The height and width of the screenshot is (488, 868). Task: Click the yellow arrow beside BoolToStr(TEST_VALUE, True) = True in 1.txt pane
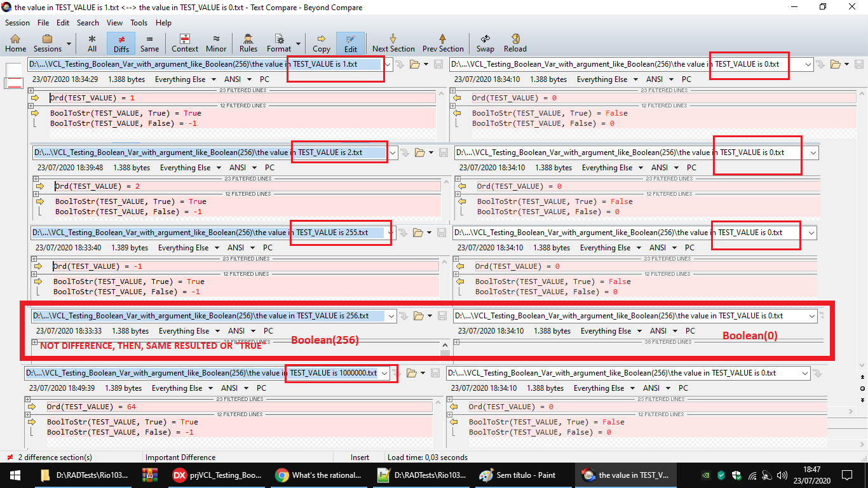click(x=34, y=113)
